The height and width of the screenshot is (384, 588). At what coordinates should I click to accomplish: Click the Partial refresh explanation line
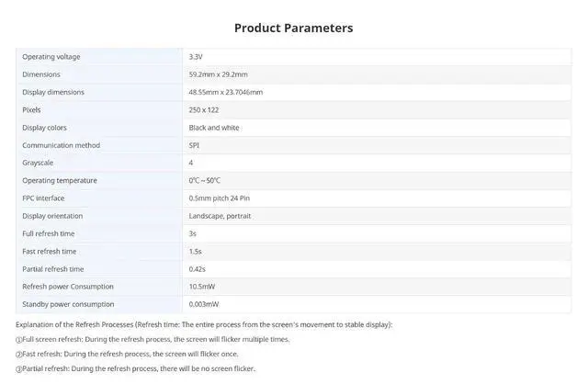pos(135,368)
